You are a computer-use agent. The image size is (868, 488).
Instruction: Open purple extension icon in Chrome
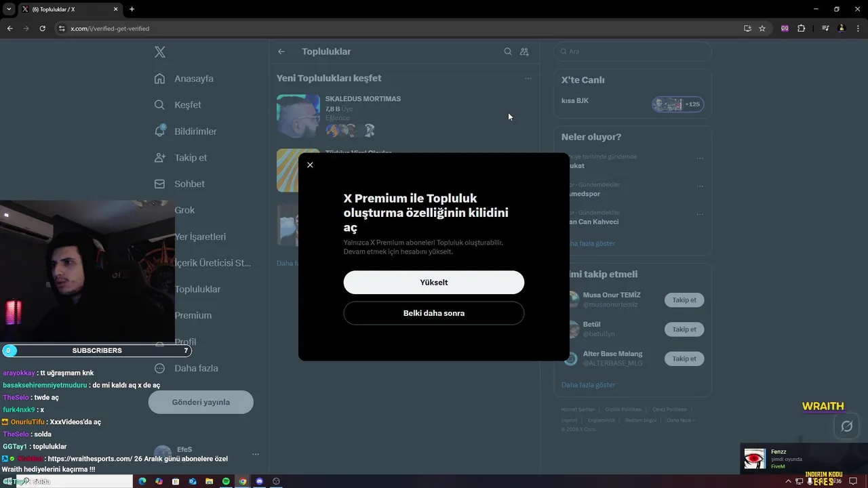coord(785,28)
